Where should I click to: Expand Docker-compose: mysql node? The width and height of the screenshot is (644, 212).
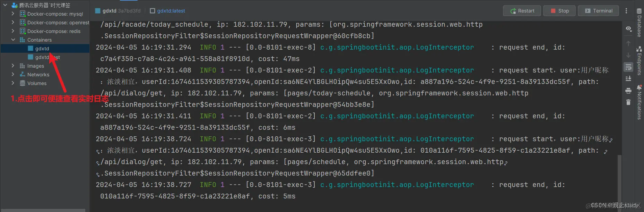13,14
